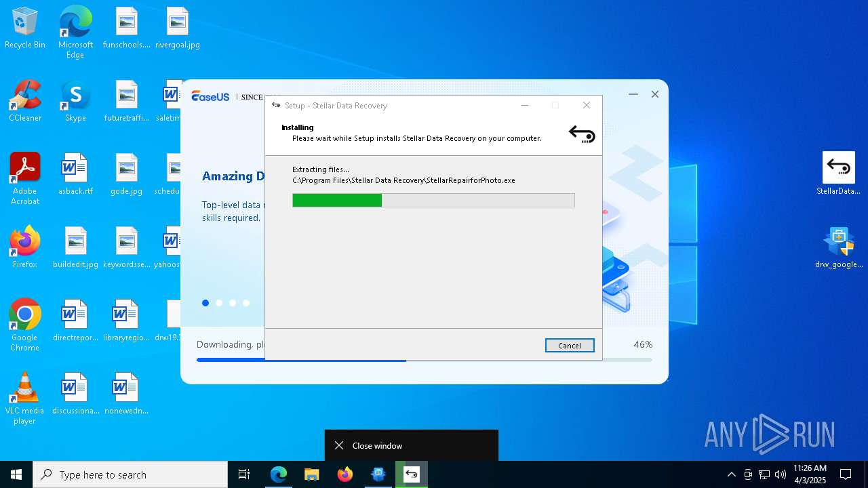Switch to Stellar Setup taskbar button
868x488 pixels.
tap(412, 474)
